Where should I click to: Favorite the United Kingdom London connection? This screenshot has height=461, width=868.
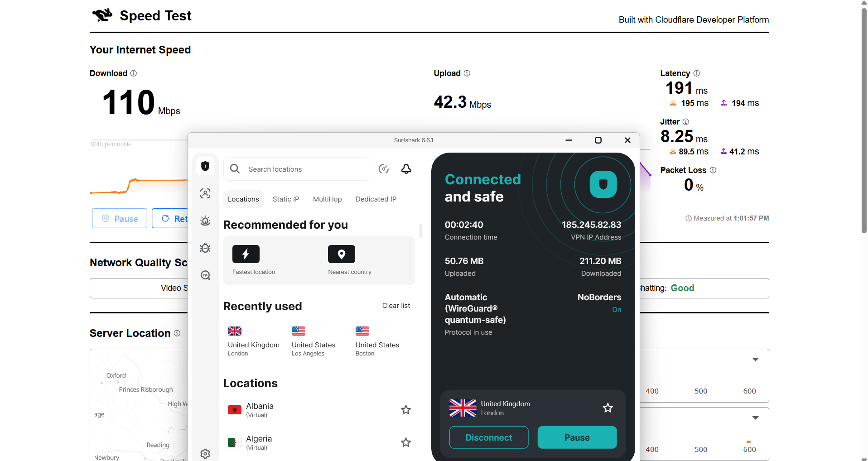608,408
